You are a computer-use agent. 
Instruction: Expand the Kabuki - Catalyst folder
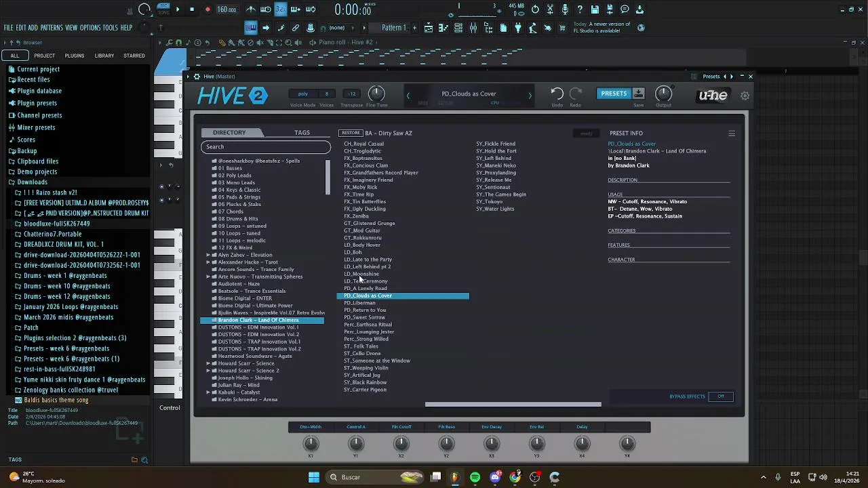point(208,392)
